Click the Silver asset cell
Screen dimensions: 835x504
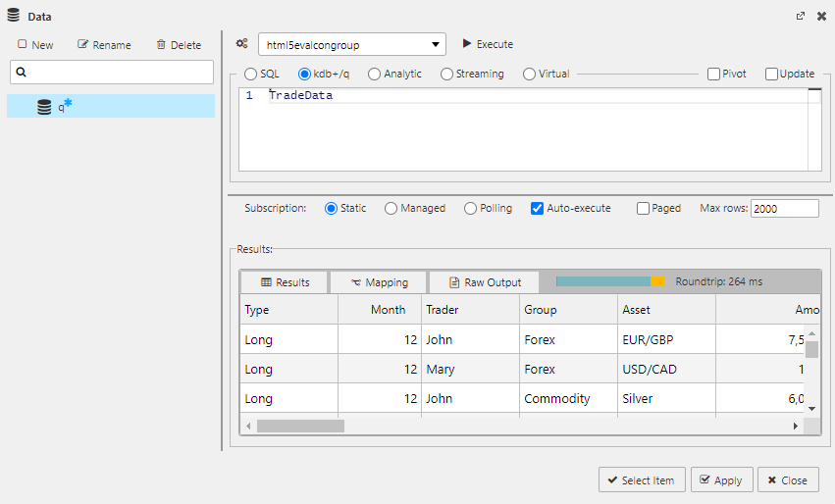point(666,398)
